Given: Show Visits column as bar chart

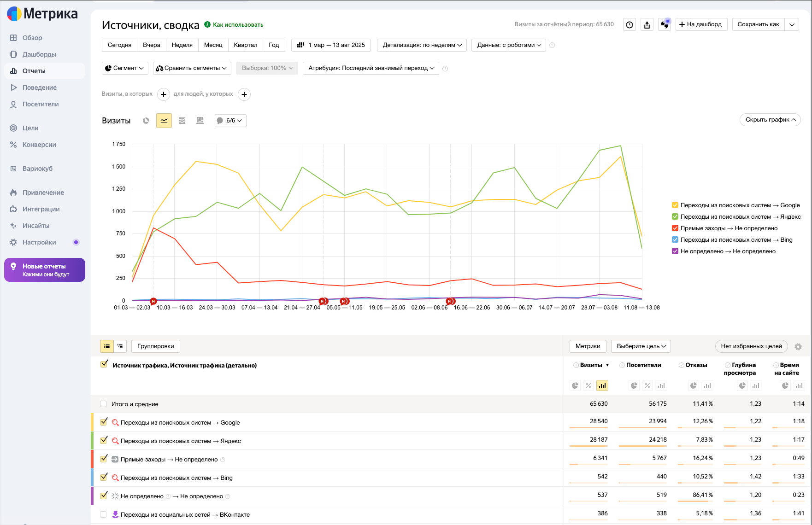Looking at the screenshot, I should pyautogui.click(x=602, y=385).
